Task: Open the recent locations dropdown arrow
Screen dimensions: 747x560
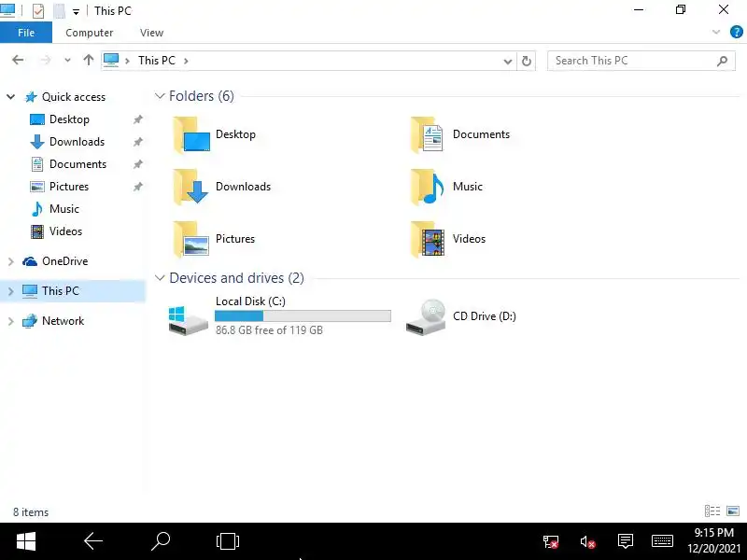Action: pos(67,60)
